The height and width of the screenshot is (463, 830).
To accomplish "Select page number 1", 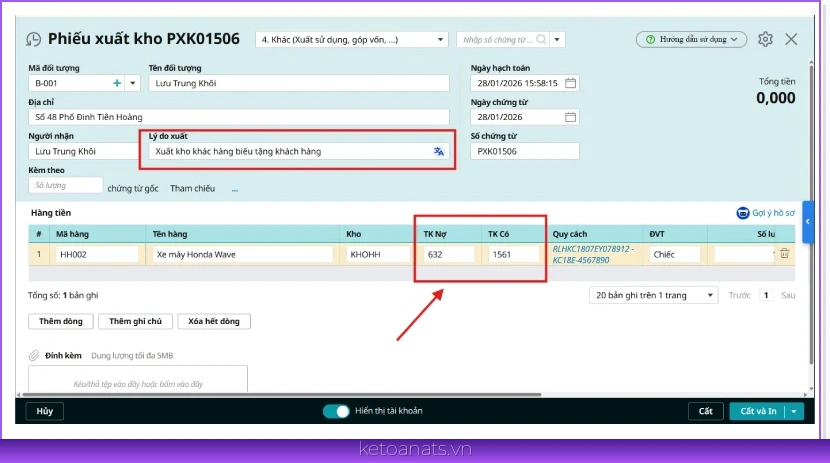I will pyautogui.click(x=766, y=295).
